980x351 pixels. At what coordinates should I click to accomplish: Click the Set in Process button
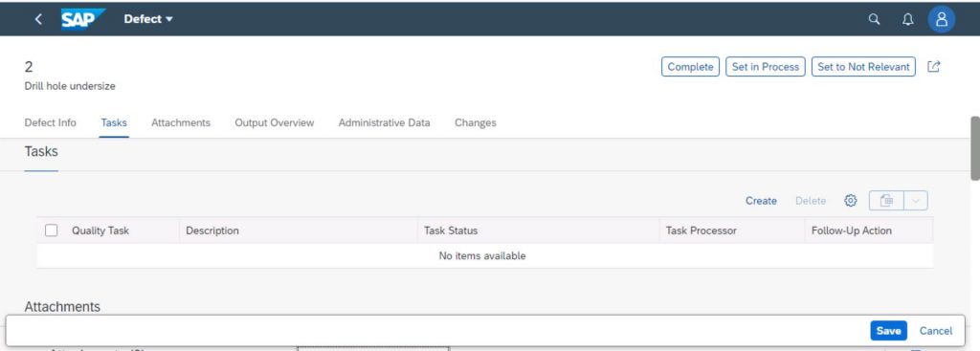pyautogui.click(x=766, y=67)
